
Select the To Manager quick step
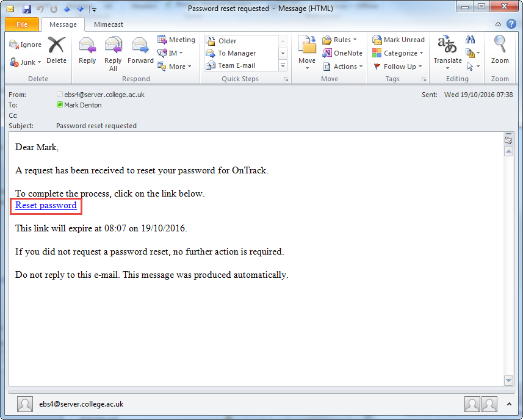(237, 53)
